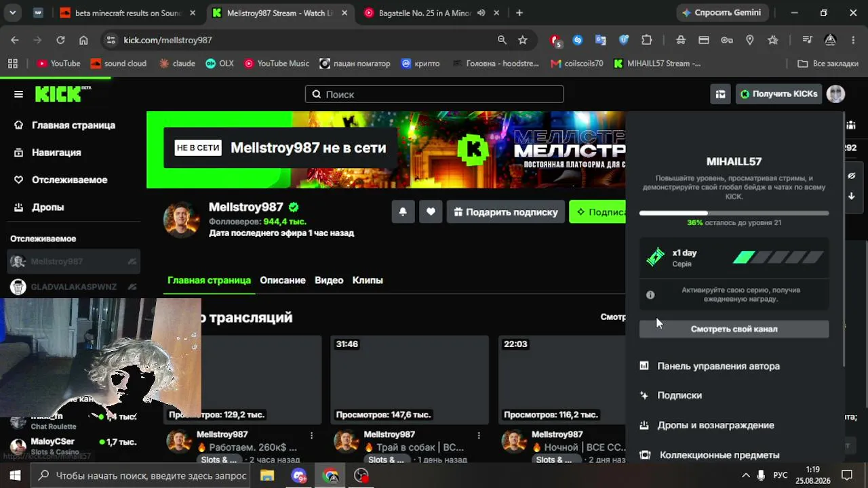This screenshot has height=488, width=868.
Task: Show hidden system tray icons
Action: pyautogui.click(x=746, y=476)
